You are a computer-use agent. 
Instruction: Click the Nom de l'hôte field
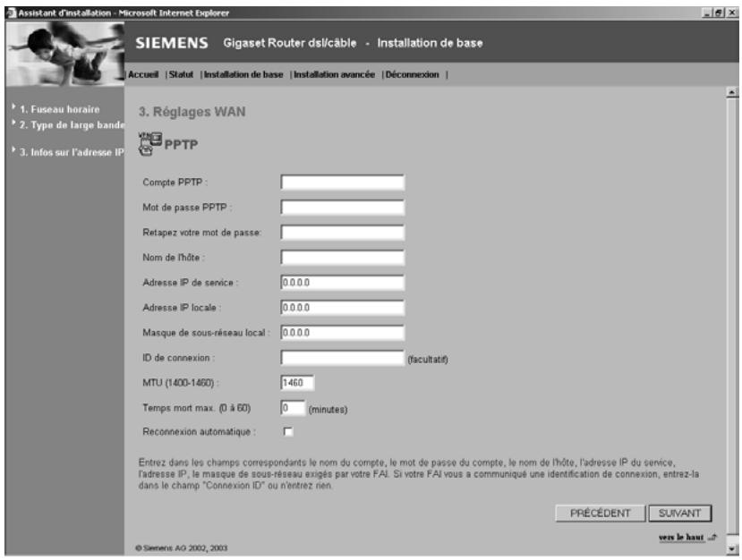[343, 258]
